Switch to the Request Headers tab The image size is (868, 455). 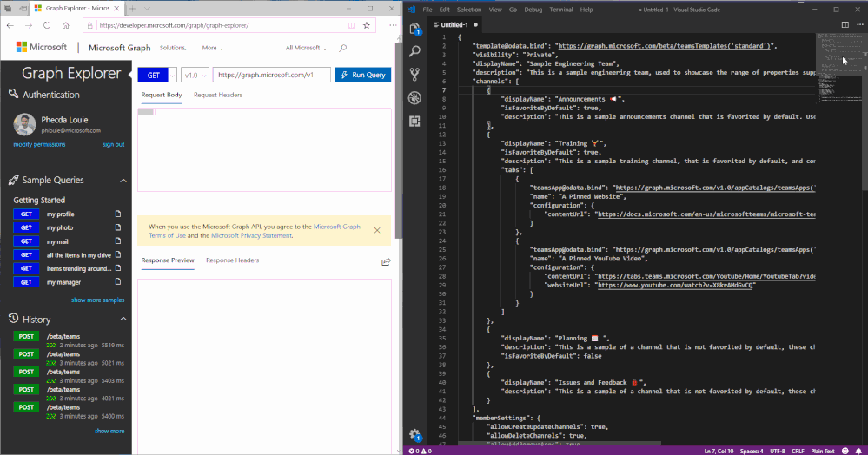[218, 95]
